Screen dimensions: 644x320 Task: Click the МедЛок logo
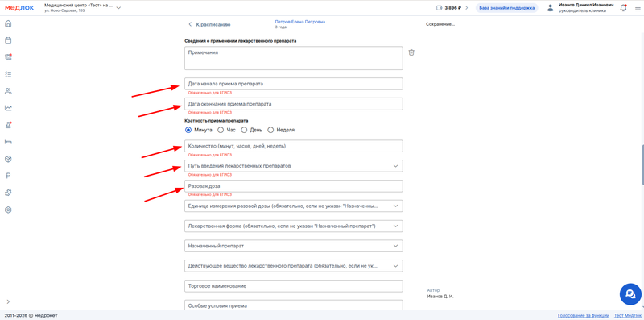19,7
